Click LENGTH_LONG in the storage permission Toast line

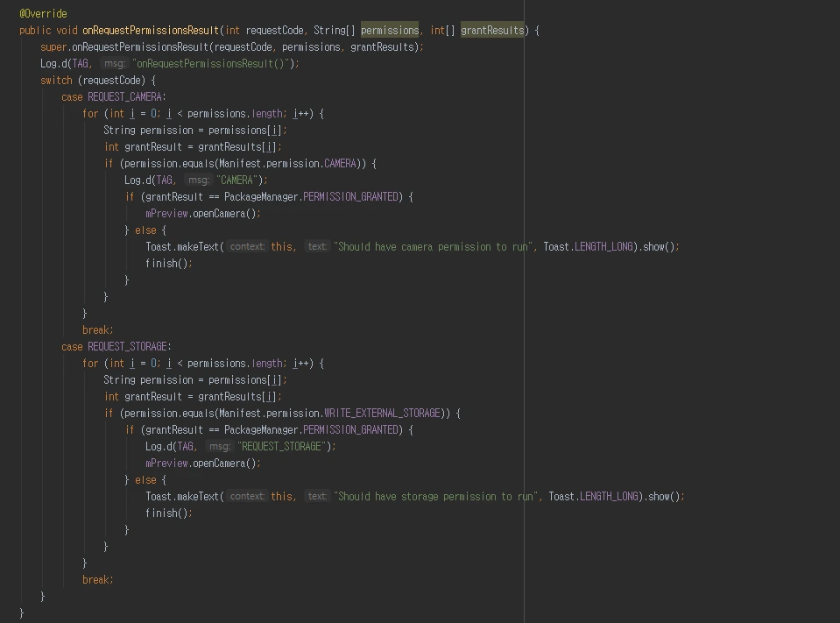pyautogui.click(x=609, y=496)
